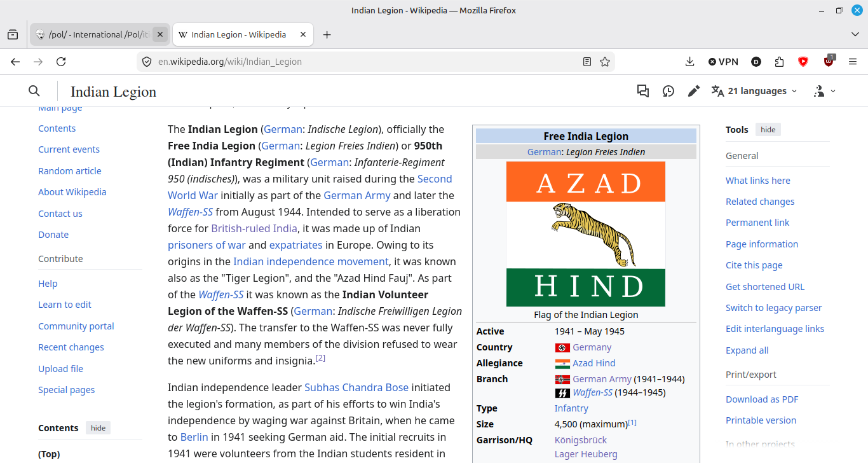Image resolution: width=868 pixels, height=463 pixels.
Task: Open Wikipedia search
Action: click(34, 91)
